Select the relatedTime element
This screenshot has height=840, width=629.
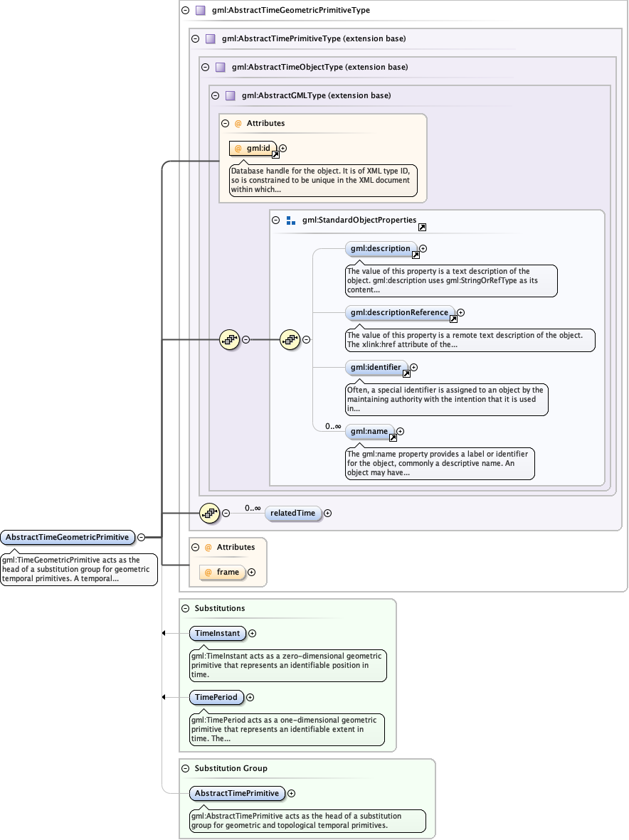[293, 513]
